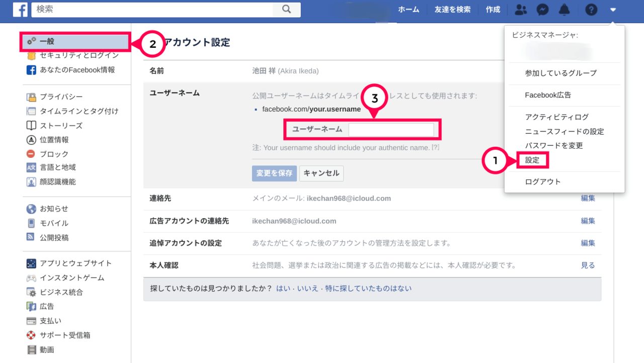Click the Facebook logo icon
This screenshot has height=363, width=644.
(20, 10)
